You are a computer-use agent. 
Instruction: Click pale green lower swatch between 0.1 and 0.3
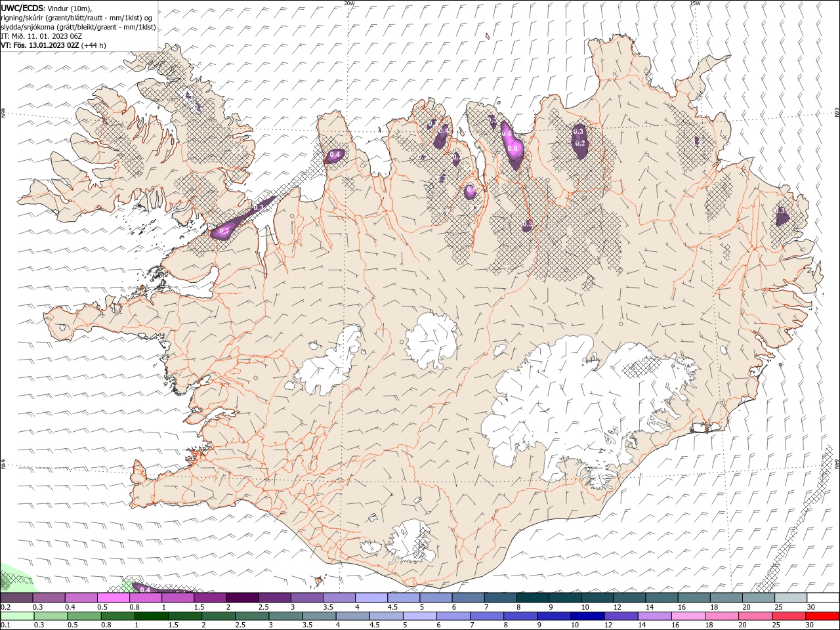[17, 616]
